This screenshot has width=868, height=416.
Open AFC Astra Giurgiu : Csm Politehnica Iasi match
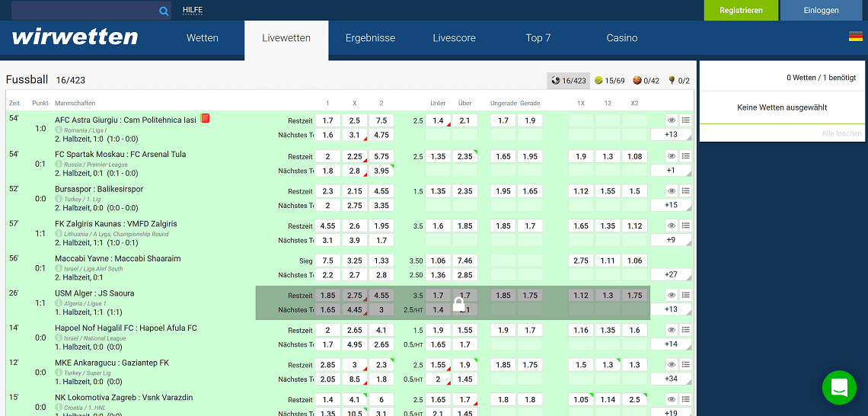point(126,120)
